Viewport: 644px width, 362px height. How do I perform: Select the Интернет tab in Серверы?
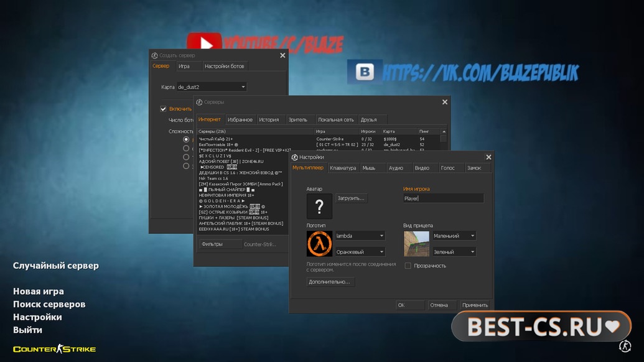[x=210, y=119]
